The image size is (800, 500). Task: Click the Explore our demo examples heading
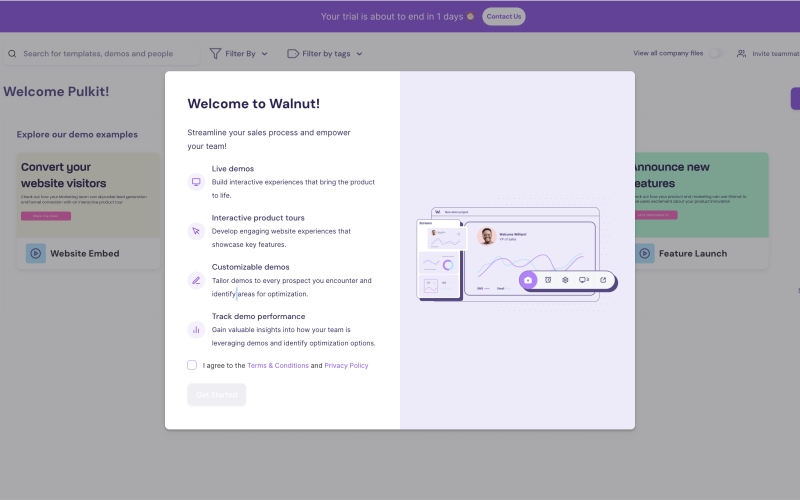pos(77,135)
